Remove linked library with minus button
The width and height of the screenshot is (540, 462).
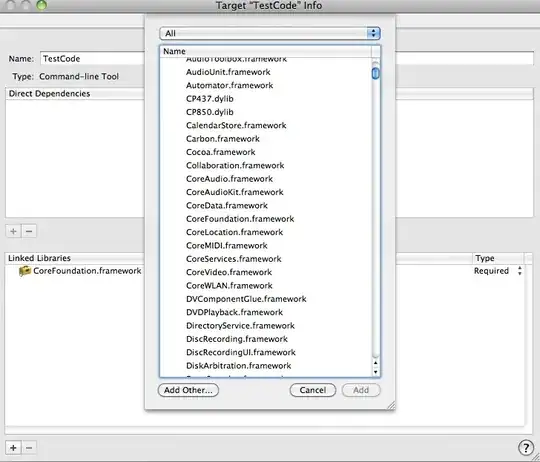(x=29, y=448)
